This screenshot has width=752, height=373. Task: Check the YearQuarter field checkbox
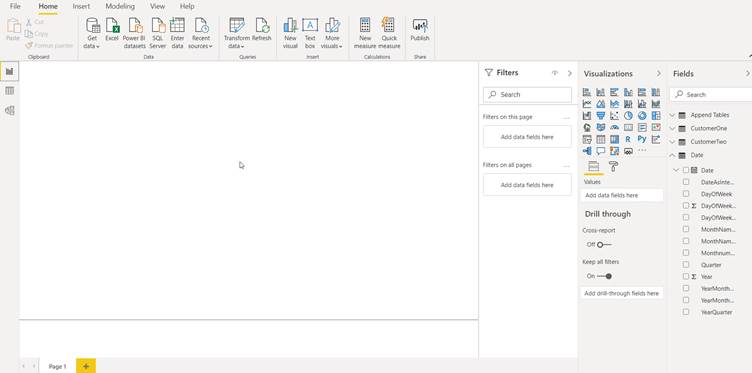coord(686,312)
